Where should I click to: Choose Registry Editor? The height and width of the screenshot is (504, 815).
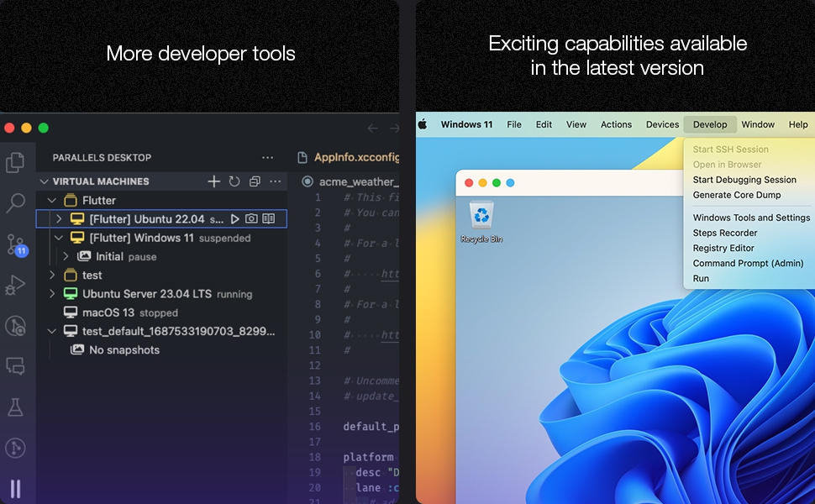point(723,248)
